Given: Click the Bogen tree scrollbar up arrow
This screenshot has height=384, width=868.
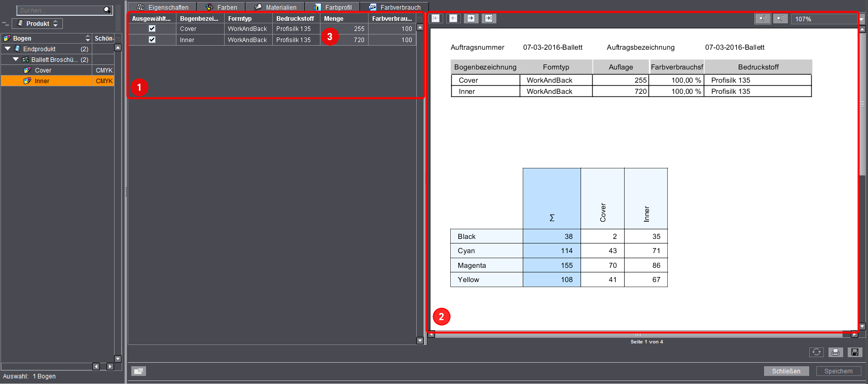Looking at the screenshot, I should pyautogui.click(x=118, y=48).
